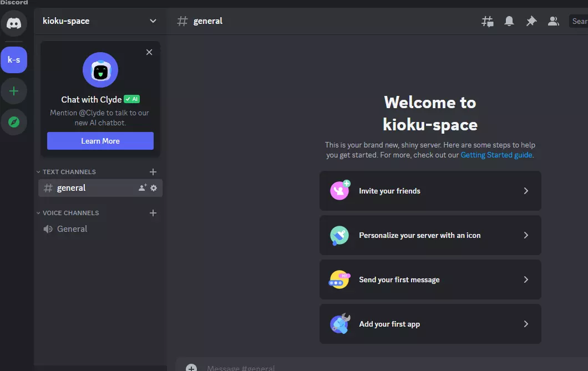
Task: Add a server with plus icon
Action: 14,91
